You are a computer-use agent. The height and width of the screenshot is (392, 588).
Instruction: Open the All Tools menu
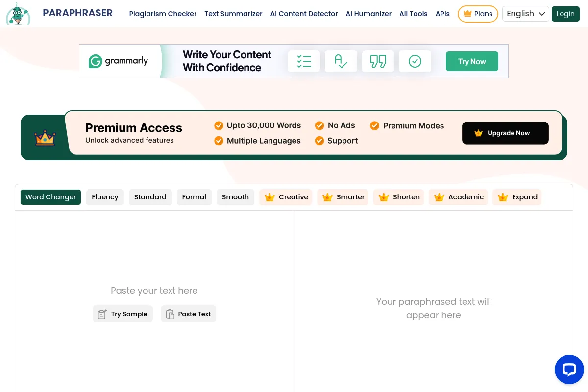[413, 14]
